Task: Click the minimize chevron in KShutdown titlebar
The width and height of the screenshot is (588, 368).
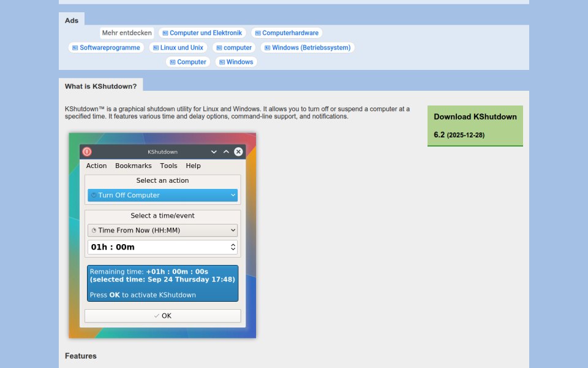Action: [x=214, y=151]
